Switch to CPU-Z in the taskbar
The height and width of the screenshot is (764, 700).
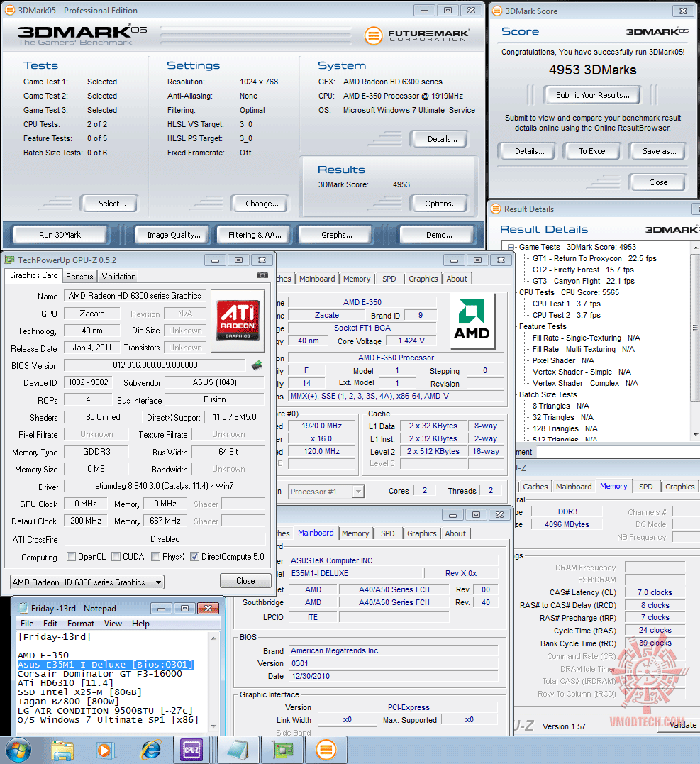(192, 751)
